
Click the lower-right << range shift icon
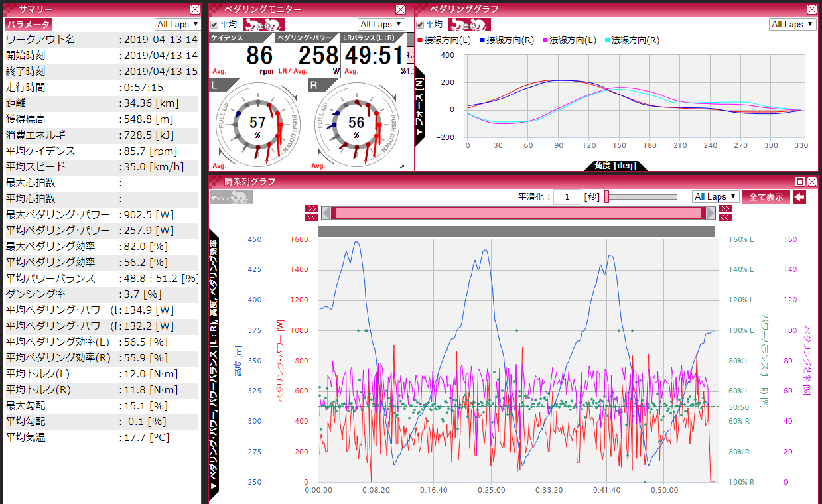[x=724, y=217]
